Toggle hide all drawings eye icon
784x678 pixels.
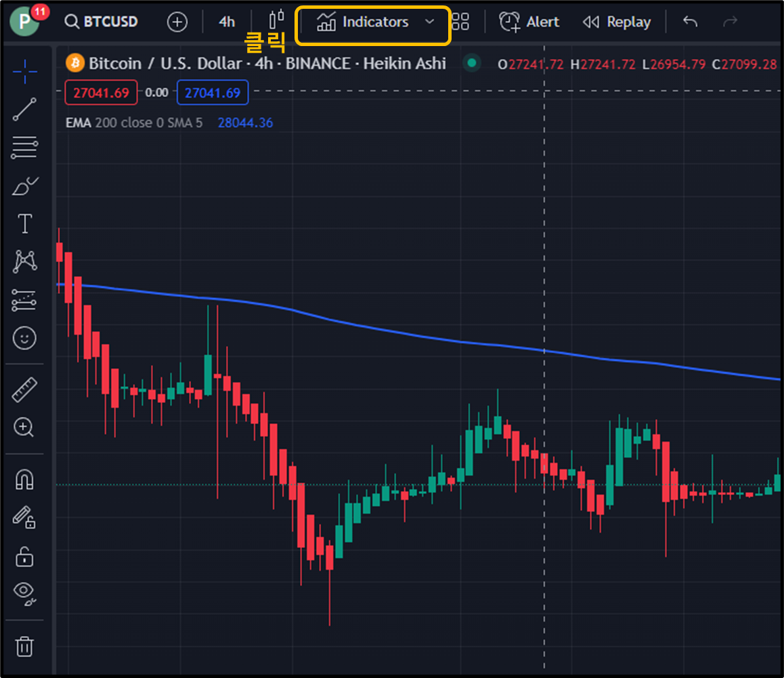(x=24, y=593)
